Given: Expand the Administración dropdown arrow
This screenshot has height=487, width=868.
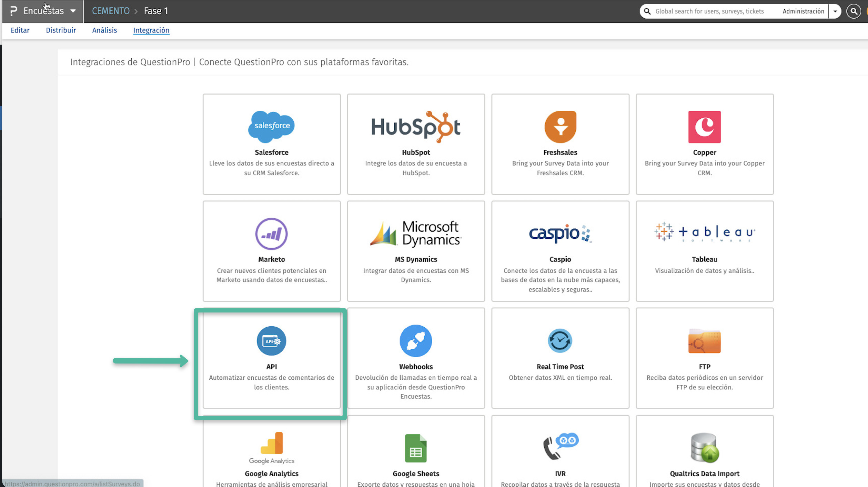Looking at the screenshot, I should [835, 11].
